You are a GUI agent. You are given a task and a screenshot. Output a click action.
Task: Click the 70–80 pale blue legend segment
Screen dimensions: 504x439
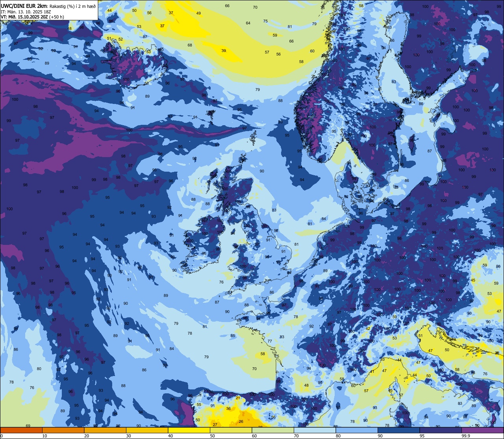(x=315, y=430)
